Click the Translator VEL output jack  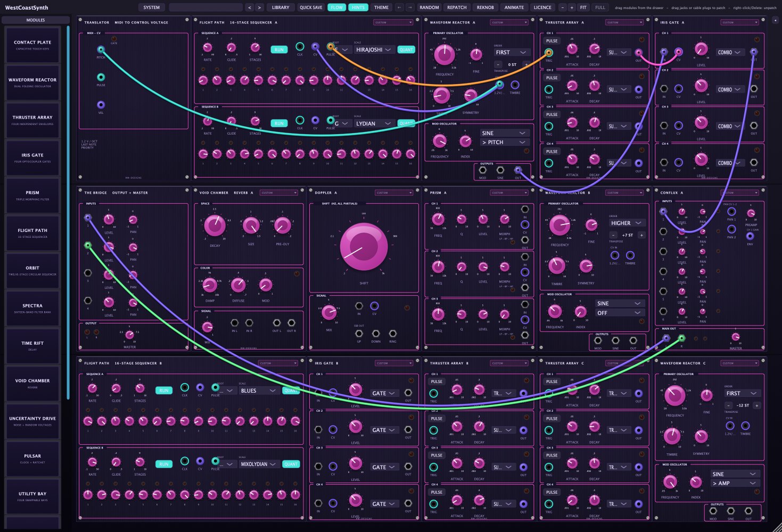coord(101,105)
